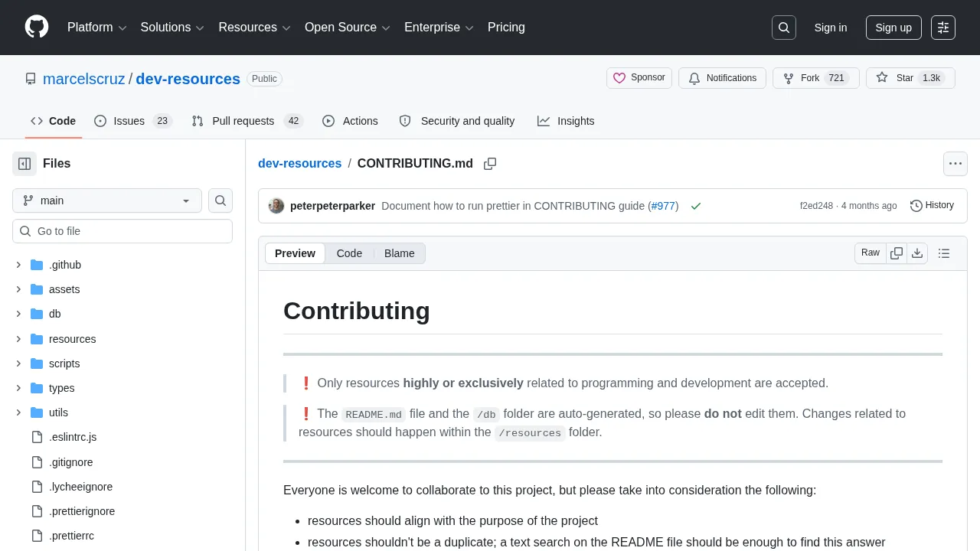Open the Platform dropdown menu
The width and height of the screenshot is (980, 551).
97,28
